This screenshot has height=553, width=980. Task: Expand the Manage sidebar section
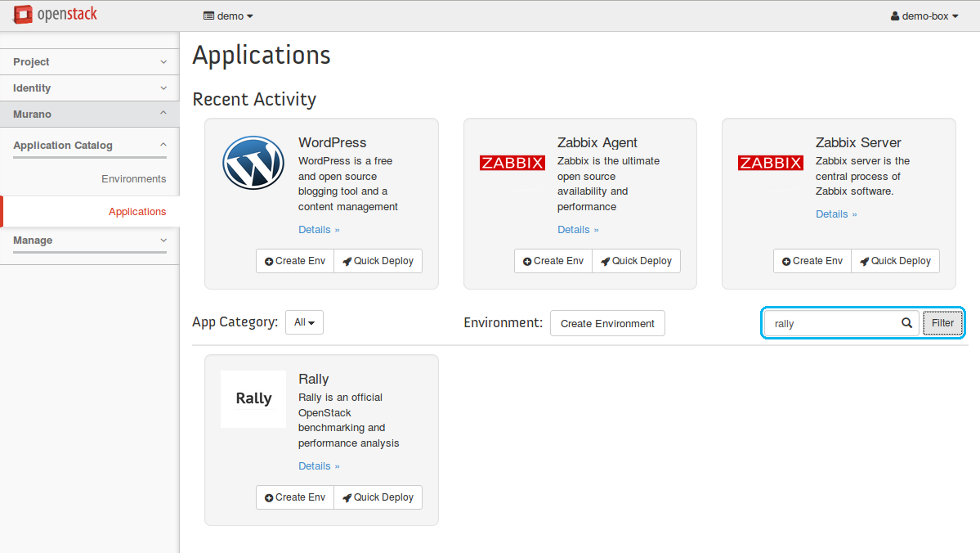pyautogui.click(x=89, y=241)
